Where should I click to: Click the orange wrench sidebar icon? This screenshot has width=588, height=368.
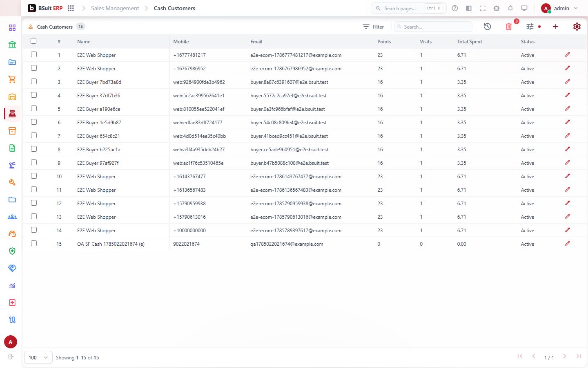coord(12,182)
